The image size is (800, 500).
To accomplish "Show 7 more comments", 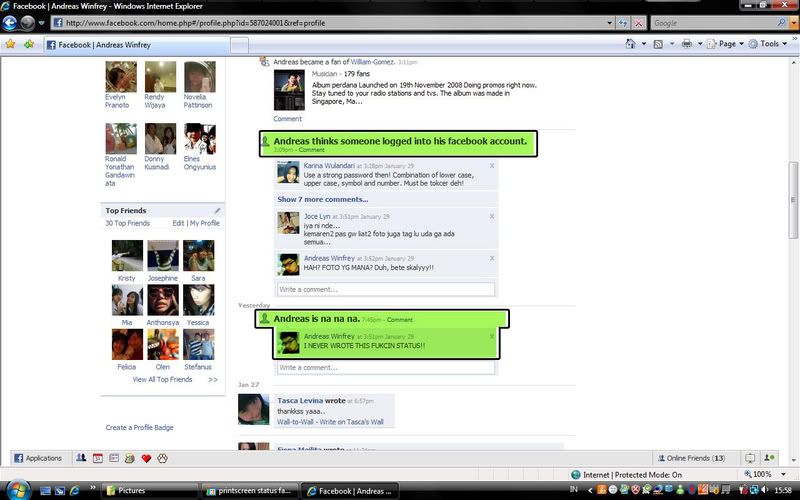I will (322, 199).
